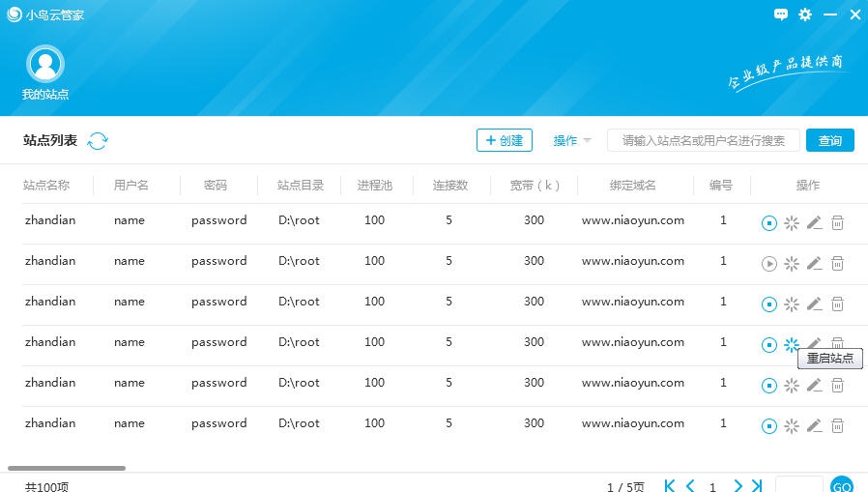Screen dimensions: 868x492
Task: Open 我的站点 from the header
Action: [45, 72]
